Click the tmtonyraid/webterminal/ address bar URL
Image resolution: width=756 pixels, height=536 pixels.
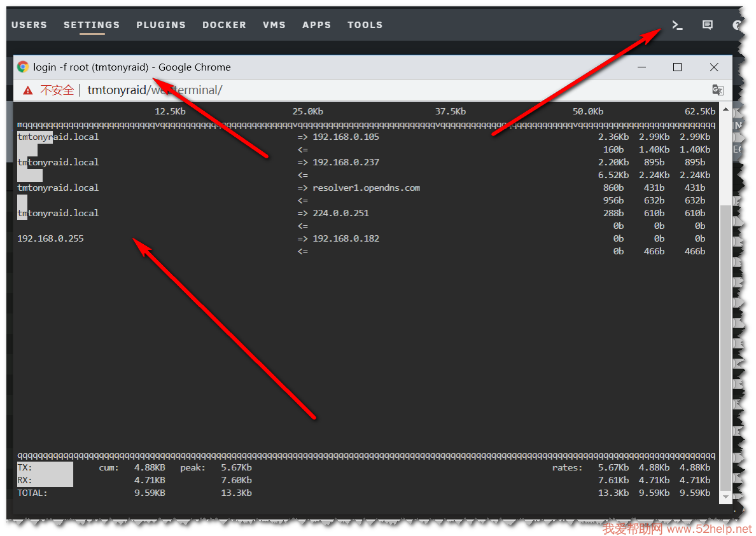[155, 90]
